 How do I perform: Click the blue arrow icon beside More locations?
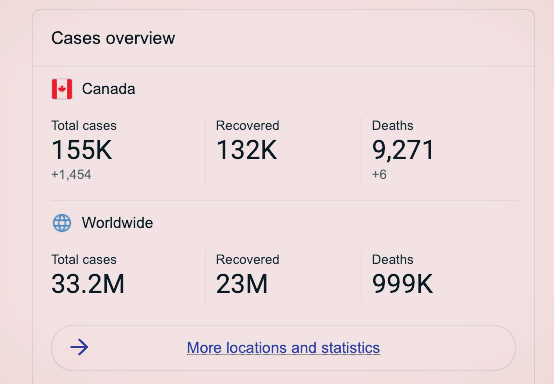(79, 347)
